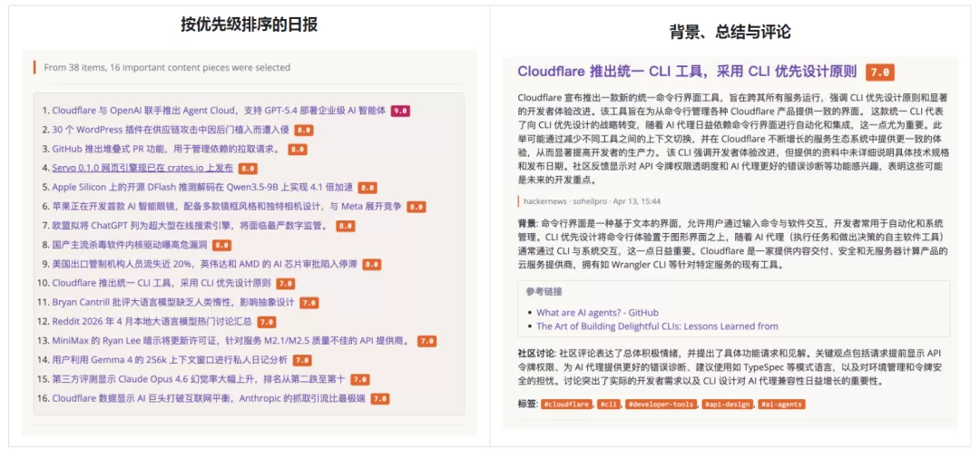Open the Reddit 2026 年 4 月 discussion roundup

[152, 322]
